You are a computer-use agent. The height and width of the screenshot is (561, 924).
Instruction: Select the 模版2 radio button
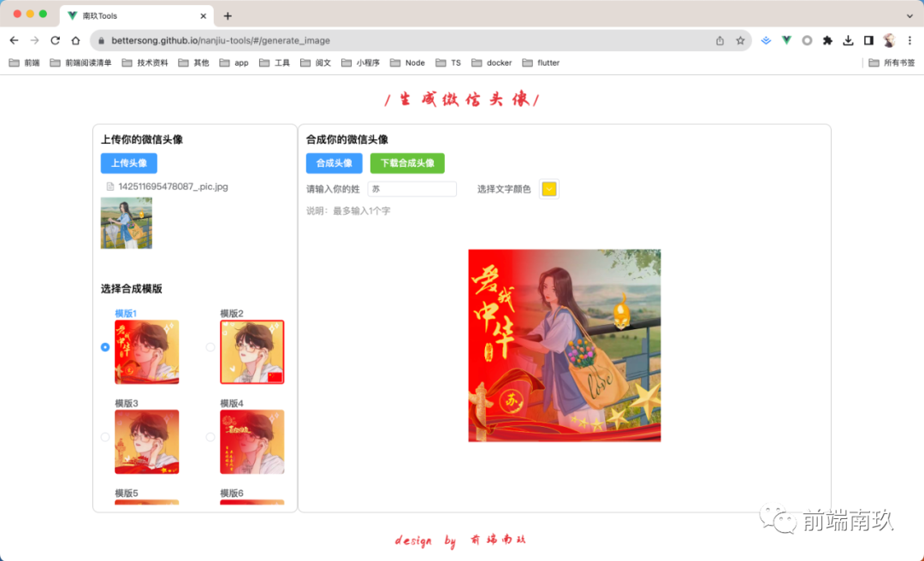(210, 347)
